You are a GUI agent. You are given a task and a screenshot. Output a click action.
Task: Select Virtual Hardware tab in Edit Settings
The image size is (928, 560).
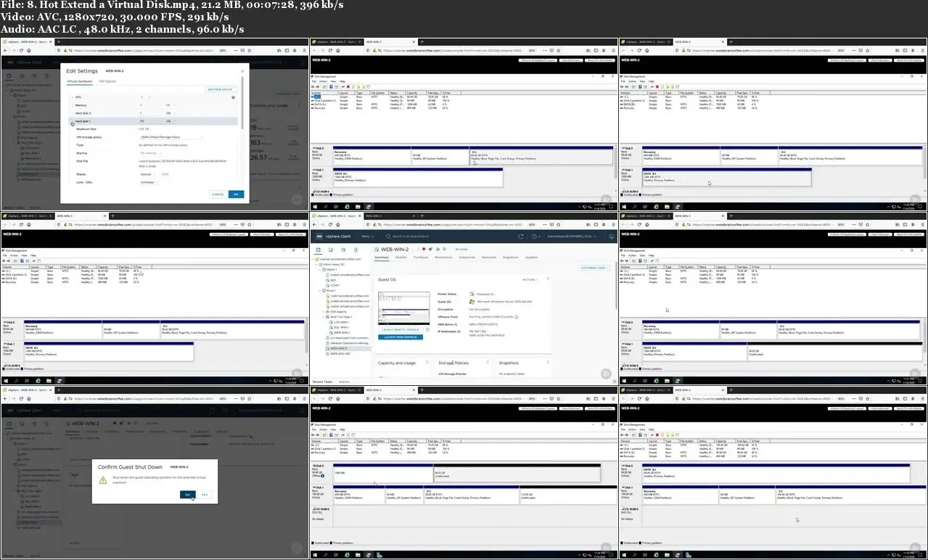(80, 81)
